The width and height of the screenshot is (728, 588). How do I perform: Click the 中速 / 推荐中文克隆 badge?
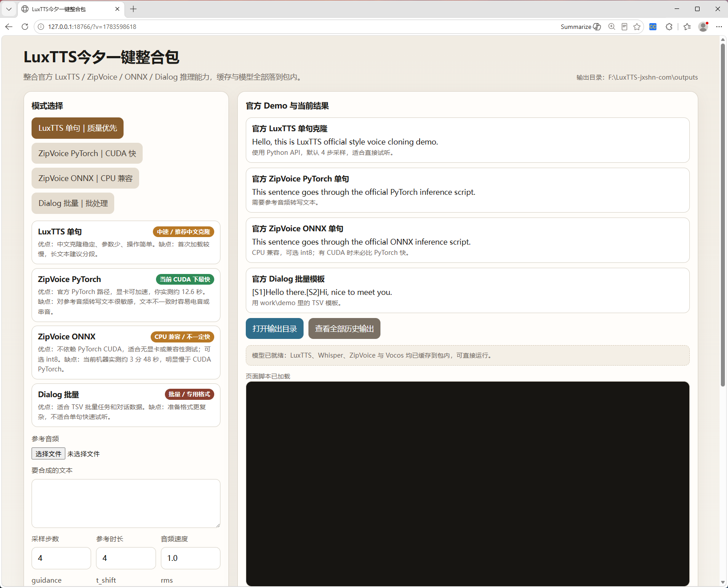pos(184,232)
